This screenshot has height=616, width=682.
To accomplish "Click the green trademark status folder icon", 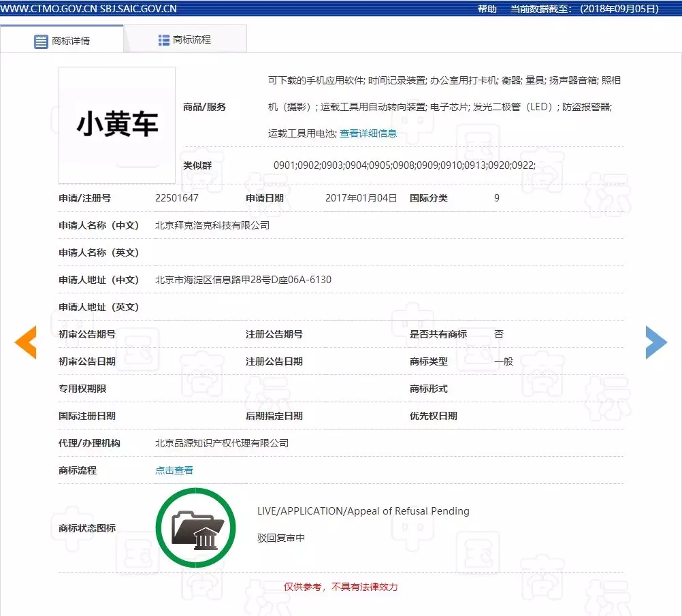I will (196, 528).
